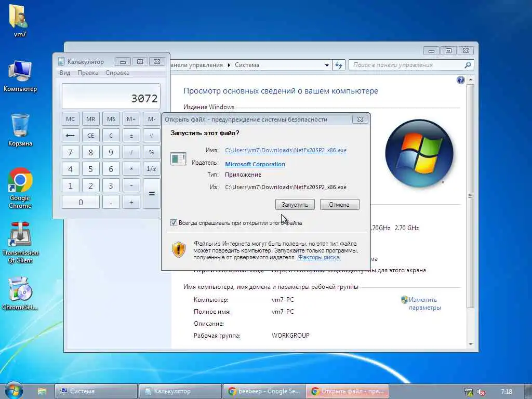
Task: Click Отмена in security warning
Action: (339, 205)
